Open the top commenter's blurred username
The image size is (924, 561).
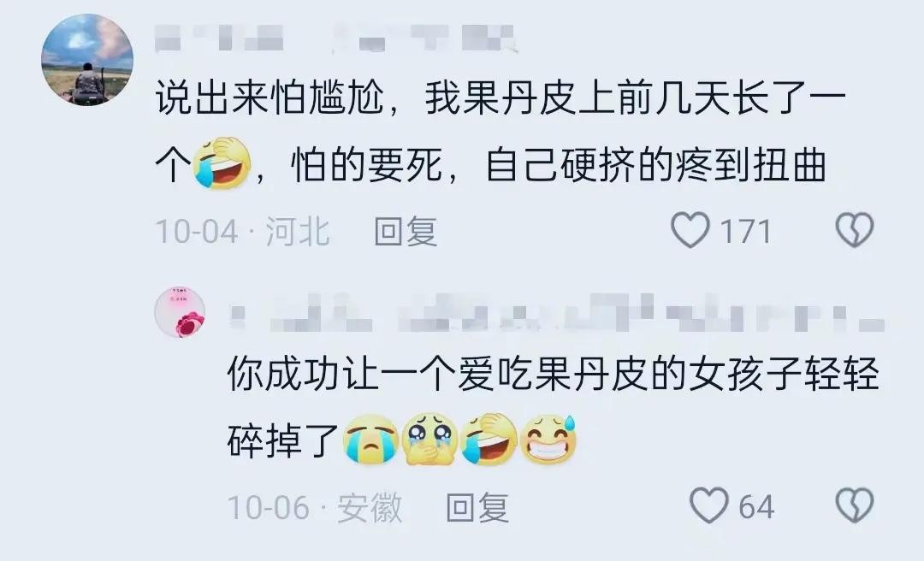[x=336, y=38]
